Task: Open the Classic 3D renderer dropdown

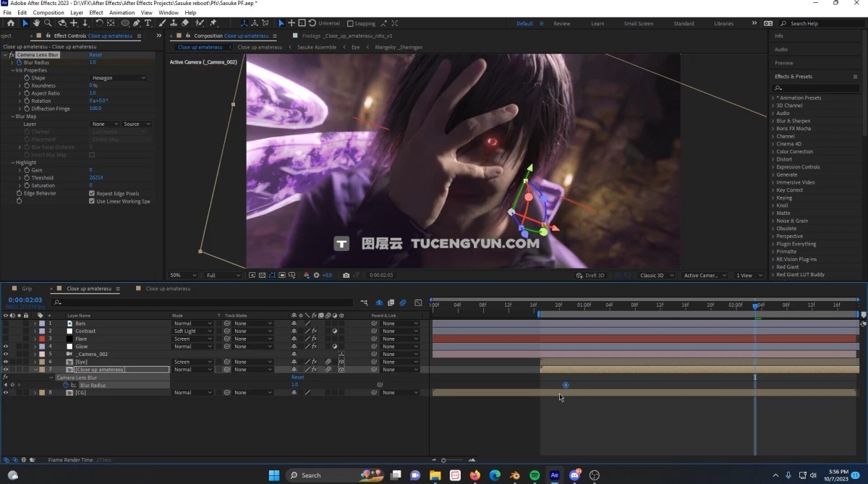Action: [x=657, y=275]
